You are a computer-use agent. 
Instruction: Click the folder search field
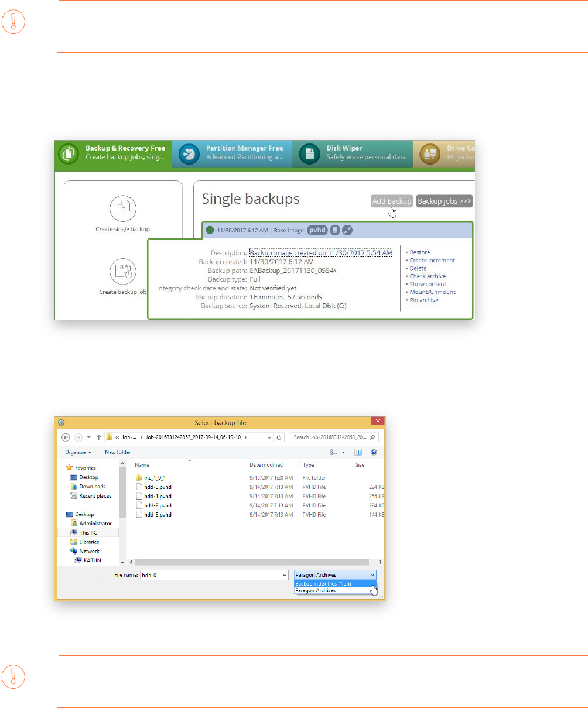335,437
